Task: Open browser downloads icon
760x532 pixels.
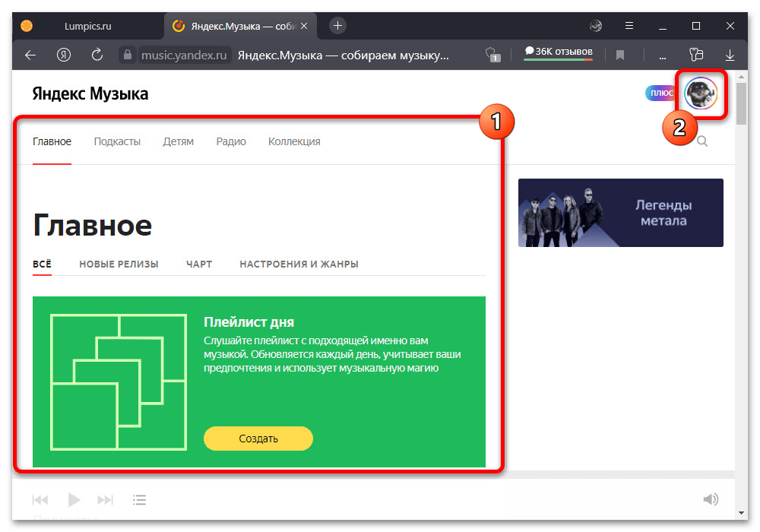Action: (x=730, y=55)
